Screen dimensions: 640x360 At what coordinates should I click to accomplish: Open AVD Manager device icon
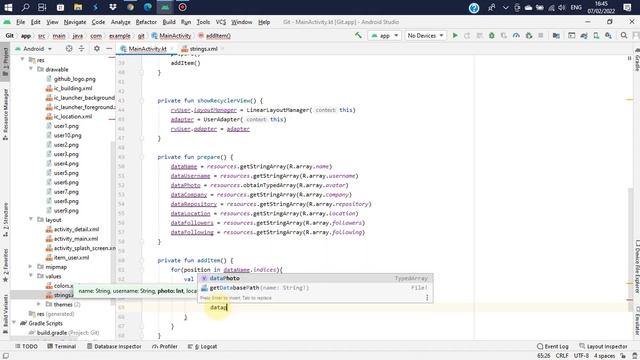[596, 36]
